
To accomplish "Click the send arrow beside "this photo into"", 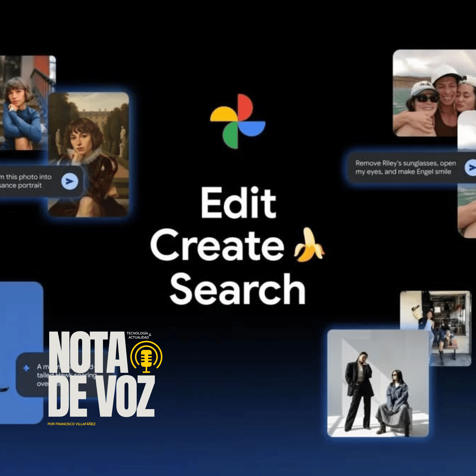I will coord(70,181).
